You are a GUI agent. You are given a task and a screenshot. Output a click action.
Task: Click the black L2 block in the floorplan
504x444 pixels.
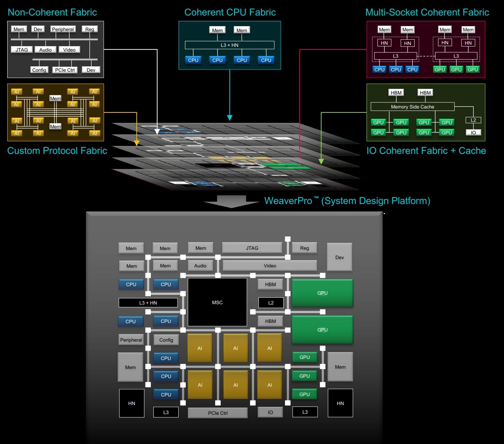[271, 303]
